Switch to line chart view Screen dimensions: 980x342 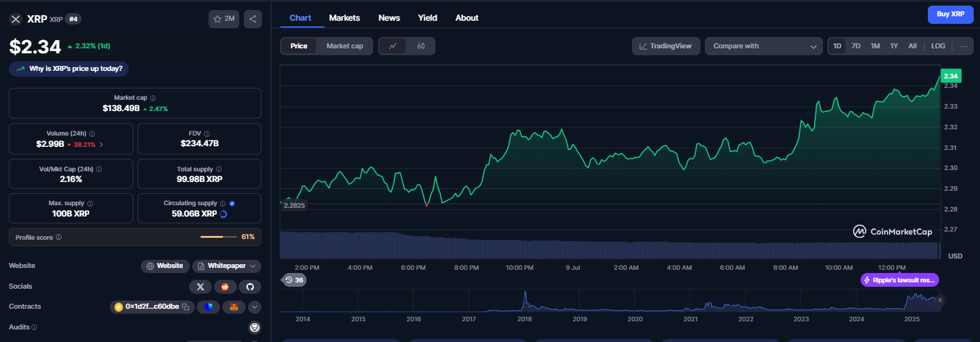click(393, 46)
